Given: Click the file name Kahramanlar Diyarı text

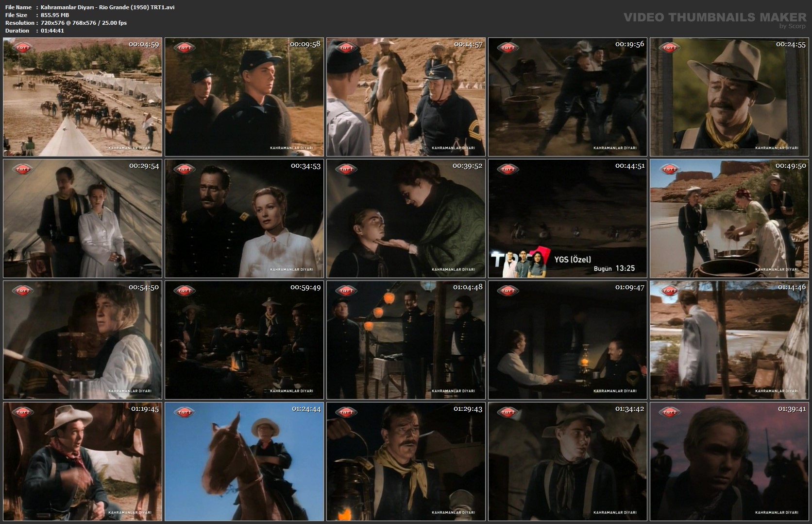Looking at the screenshot, I should click(x=107, y=7).
